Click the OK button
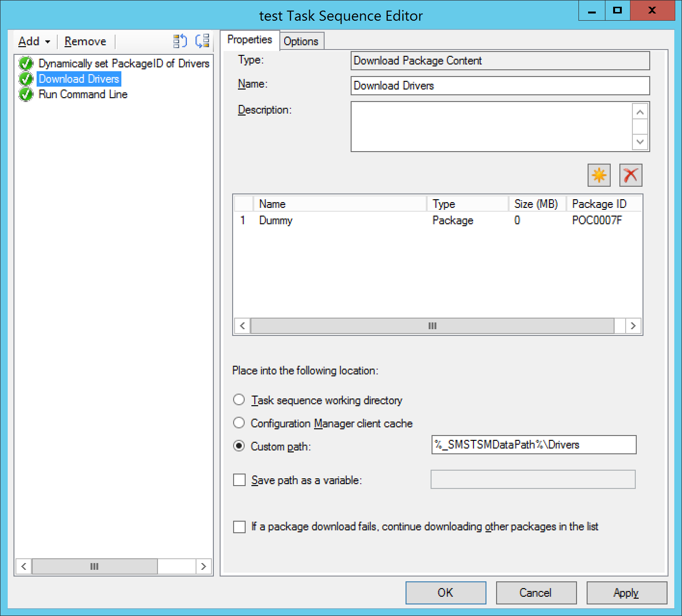 (446, 592)
